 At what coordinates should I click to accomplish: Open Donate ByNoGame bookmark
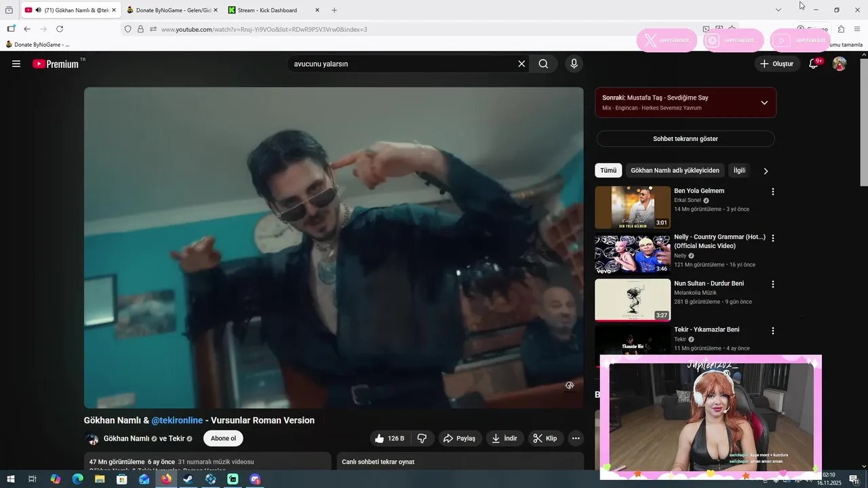point(37,45)
